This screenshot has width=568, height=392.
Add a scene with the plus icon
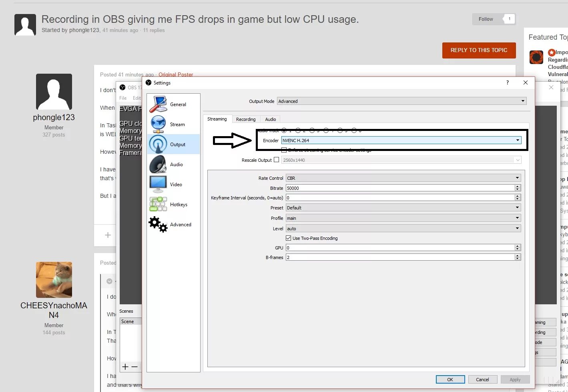(x=125, y=367)
